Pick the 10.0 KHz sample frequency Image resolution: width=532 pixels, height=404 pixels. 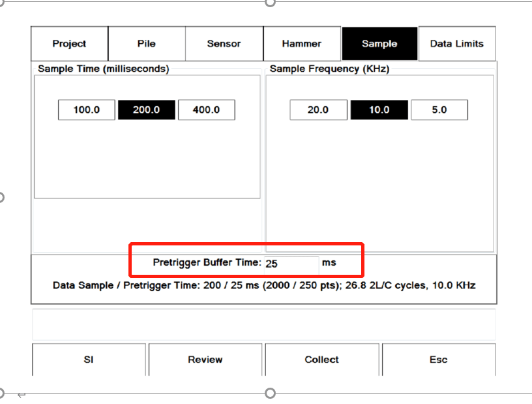(379, 110)
